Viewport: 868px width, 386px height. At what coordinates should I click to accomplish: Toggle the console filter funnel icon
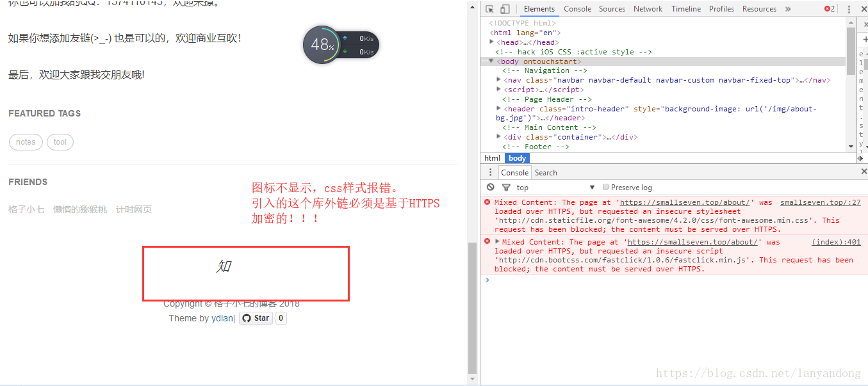pyautogui.click(x=506, y=187)
